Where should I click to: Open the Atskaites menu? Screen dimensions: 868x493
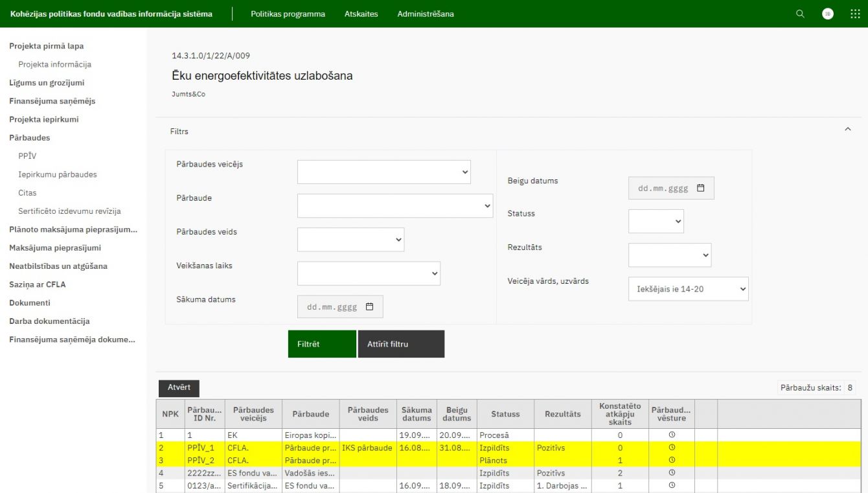361,14
